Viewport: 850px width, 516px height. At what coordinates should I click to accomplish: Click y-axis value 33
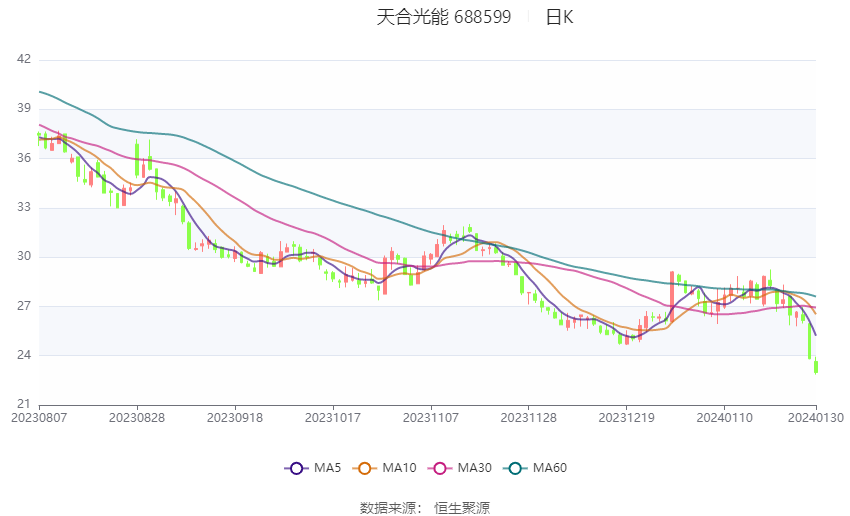[24, 207]
